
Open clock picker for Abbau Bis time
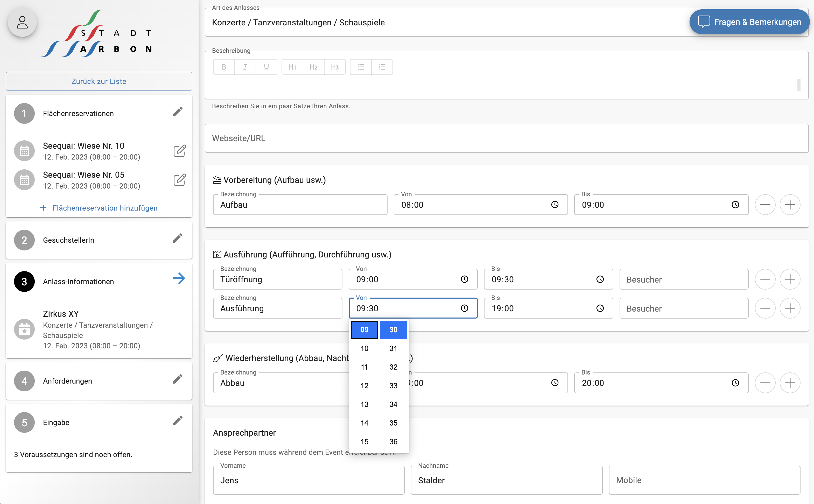tap(735, 383)
